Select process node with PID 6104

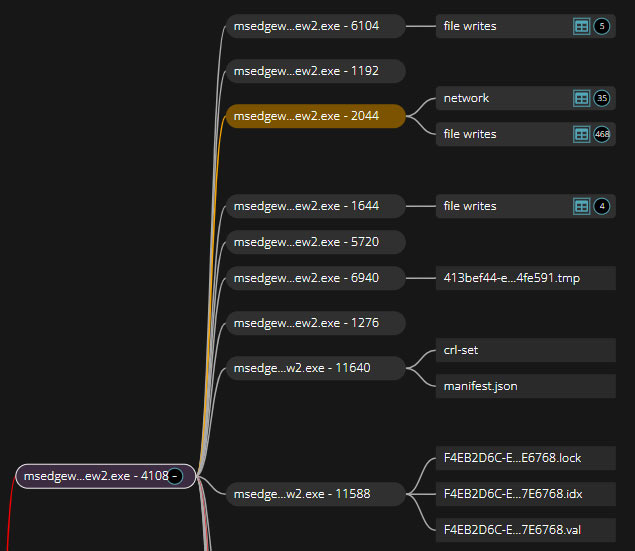(315, 27)
